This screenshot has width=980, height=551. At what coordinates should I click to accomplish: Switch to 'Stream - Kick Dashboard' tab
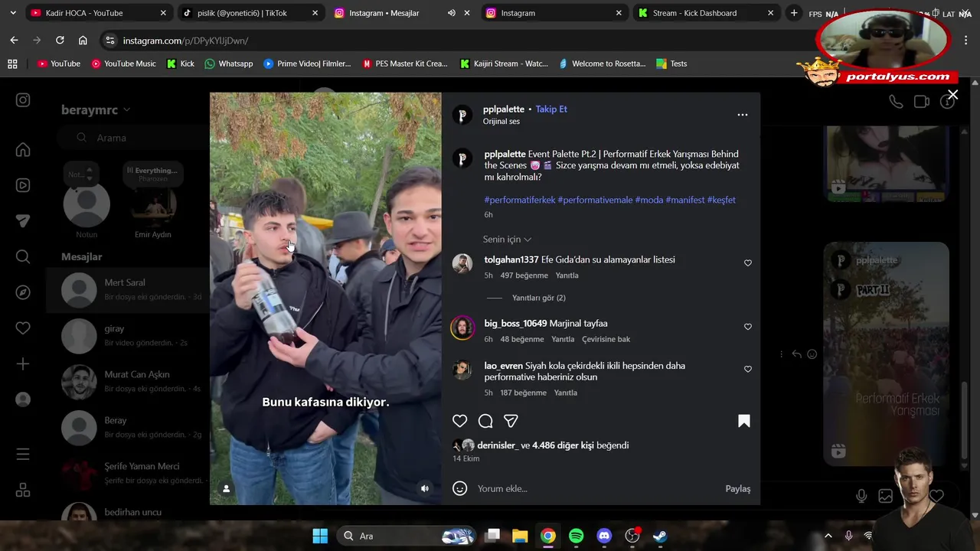(x=707, y=13)
